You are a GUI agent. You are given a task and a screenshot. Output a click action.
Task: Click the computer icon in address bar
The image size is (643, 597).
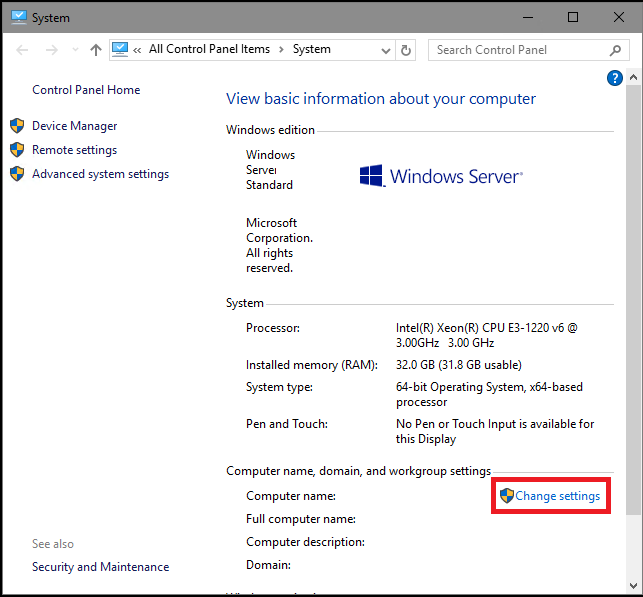[120, 50]
